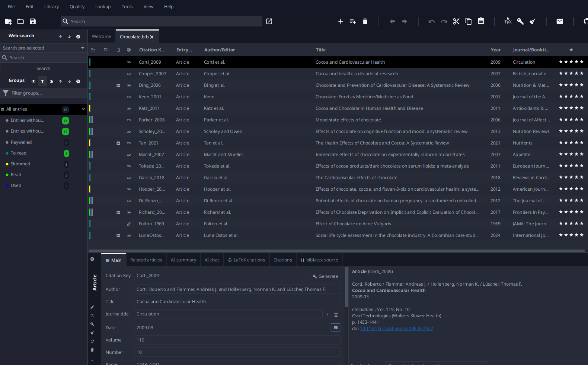Cut the entry using the scissors icon
The width and height of the screenshot is (588, 365).
(x=456, y=22)
